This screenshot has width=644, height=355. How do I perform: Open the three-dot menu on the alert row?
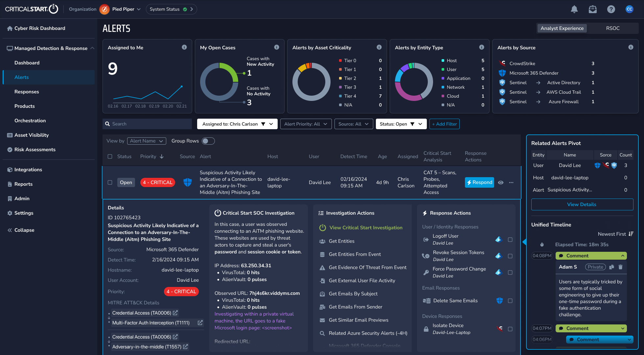(x=511, y=182)
